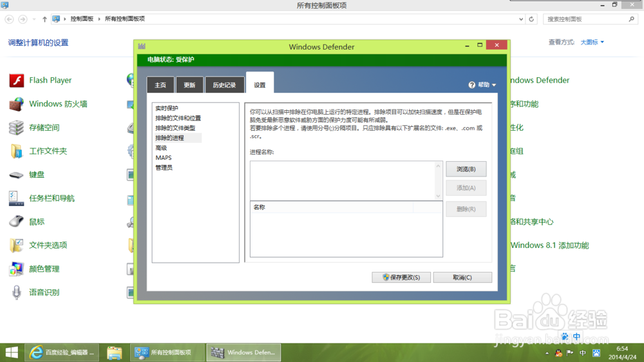The height and width of the screenshot is (362, 644).
Task: Select 实时保护 in settings list
Action: click(x=167, y=108)
